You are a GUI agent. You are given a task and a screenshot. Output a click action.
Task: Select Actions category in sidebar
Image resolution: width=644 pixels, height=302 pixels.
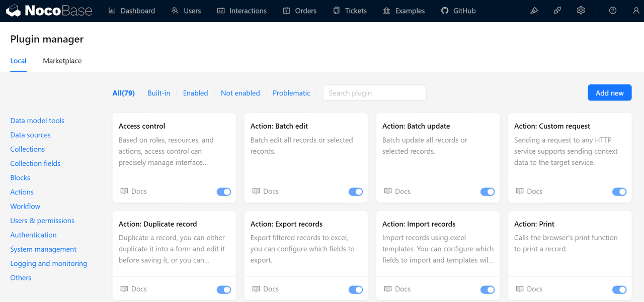point(22,192)
